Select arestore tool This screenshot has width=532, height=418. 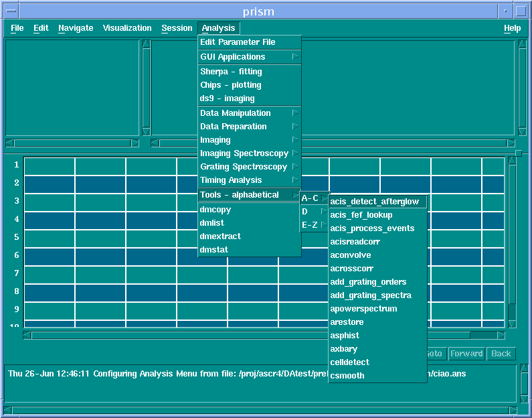[377, 322]
